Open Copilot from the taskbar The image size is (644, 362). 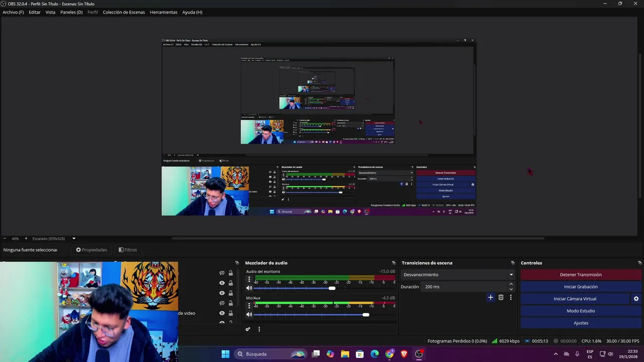(330, 354)
